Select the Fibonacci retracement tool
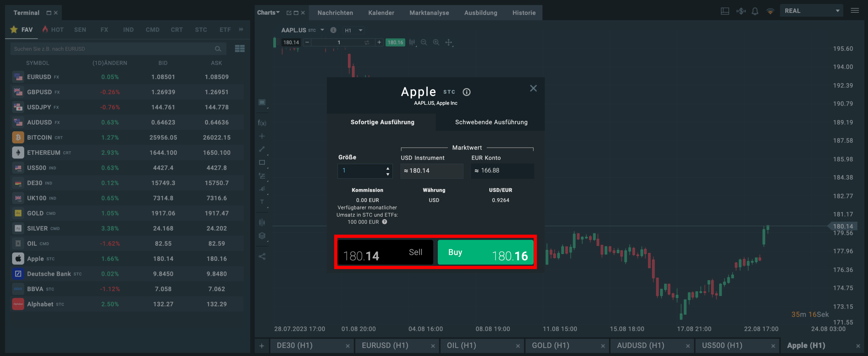The width and height of the screenshot is (868, 356). pyautogui.click(x=262, y=176)
